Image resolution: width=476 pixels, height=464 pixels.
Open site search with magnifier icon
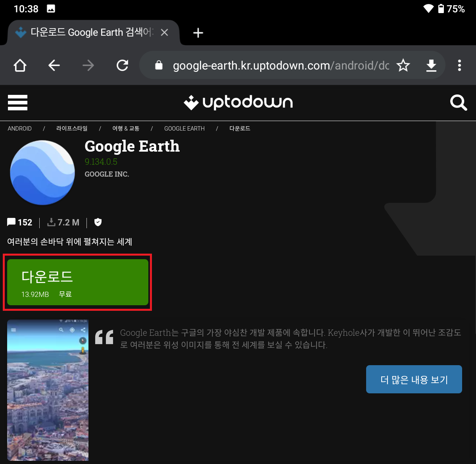point(459,103)
